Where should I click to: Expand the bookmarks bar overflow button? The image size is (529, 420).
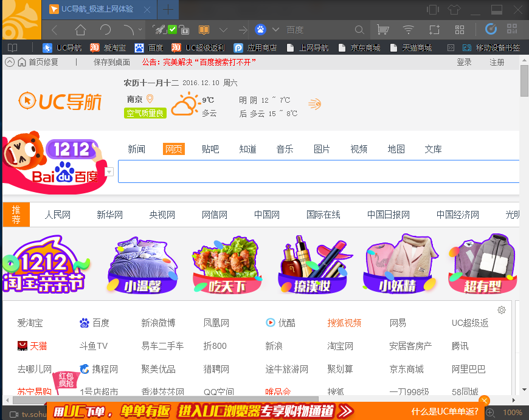pyautogui.click(x=451, y=48)
